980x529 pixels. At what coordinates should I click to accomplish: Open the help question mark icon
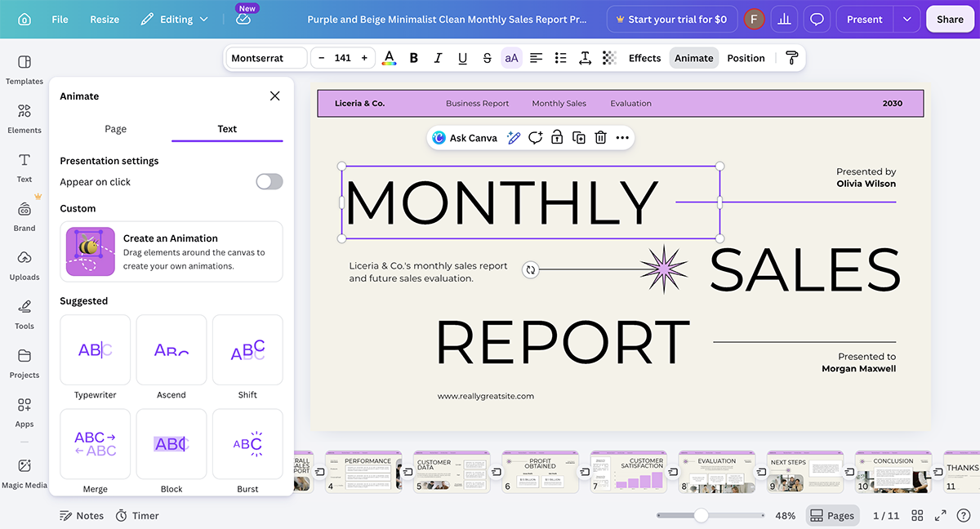tap(964, 516)
